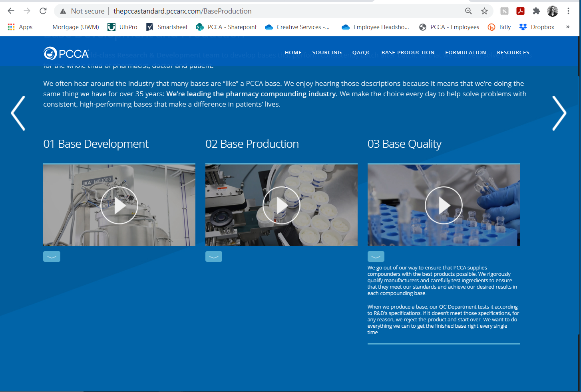Screen dimensions: 581x392
Task: Click the 01 Base Development heading
Action: point(96,144)
